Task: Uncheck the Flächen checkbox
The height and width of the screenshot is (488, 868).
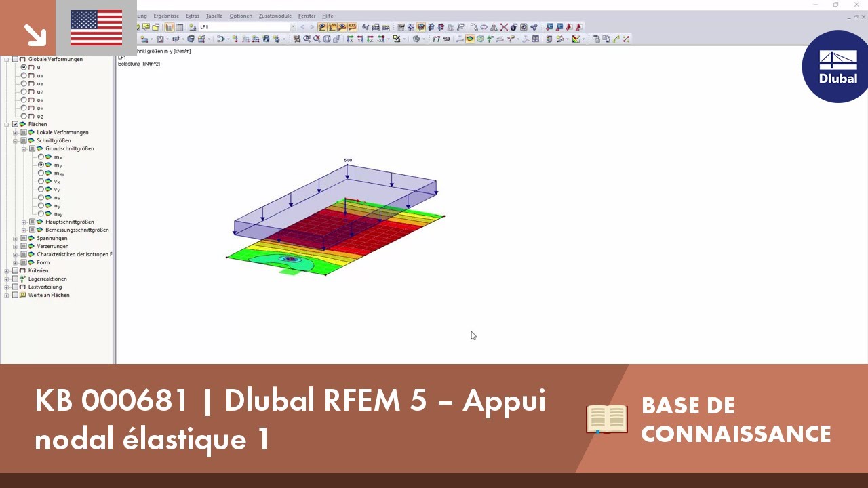Action: click(x=15, y=124)
